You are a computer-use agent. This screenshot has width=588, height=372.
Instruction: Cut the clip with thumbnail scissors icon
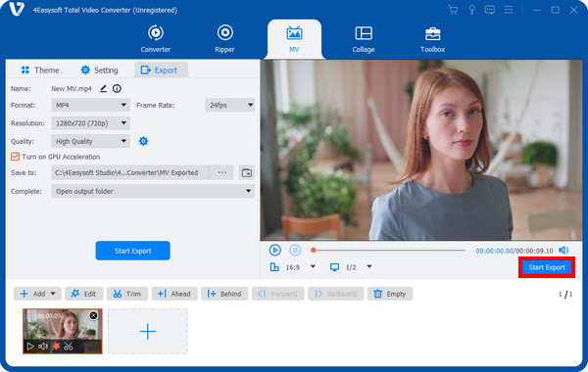pos(69,347)
